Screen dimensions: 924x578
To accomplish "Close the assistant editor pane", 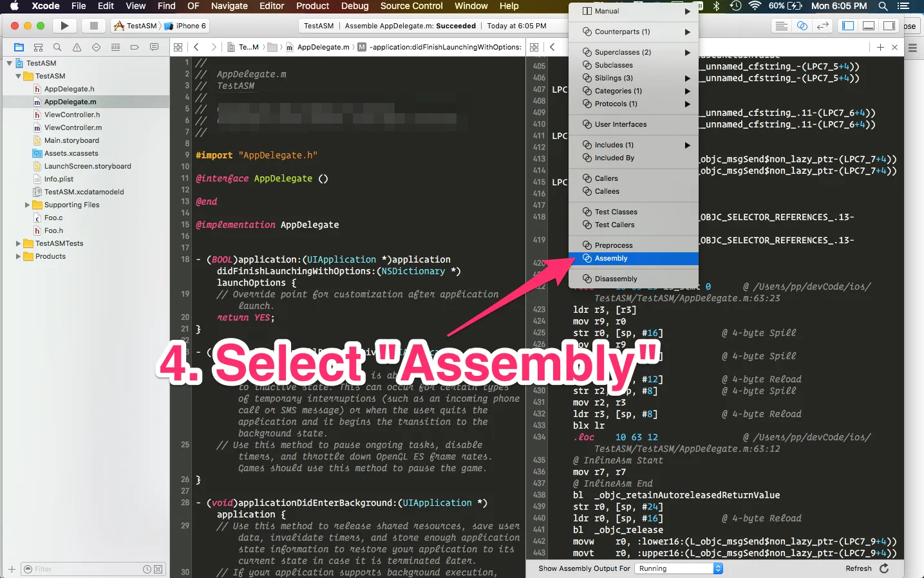I will [x=894, y=47].
